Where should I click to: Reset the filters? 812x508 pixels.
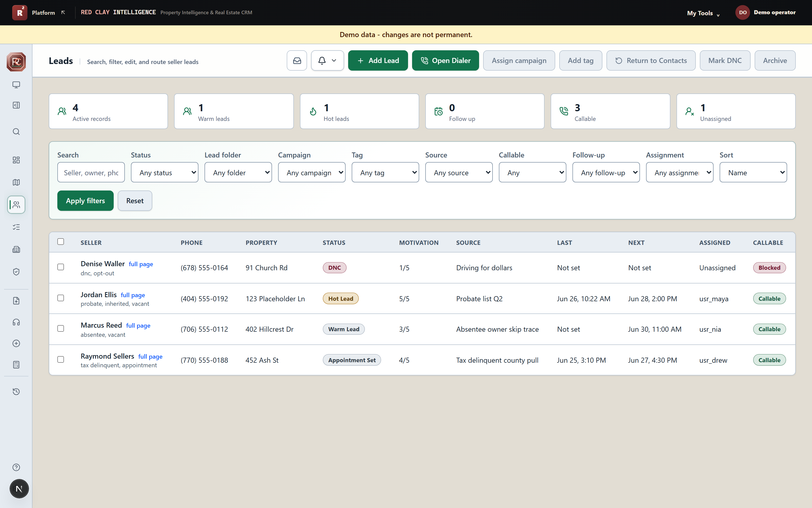coord(135,201)
